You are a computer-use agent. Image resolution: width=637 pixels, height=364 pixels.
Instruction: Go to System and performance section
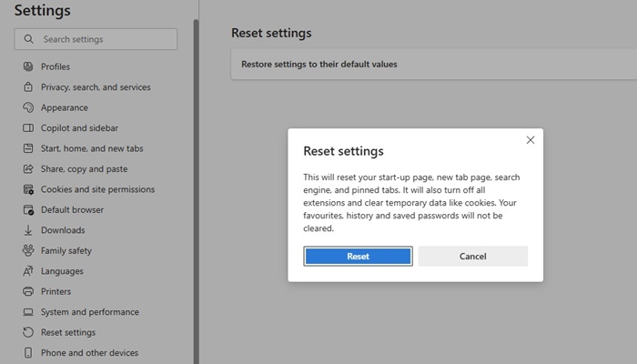[x=89, y=312]
